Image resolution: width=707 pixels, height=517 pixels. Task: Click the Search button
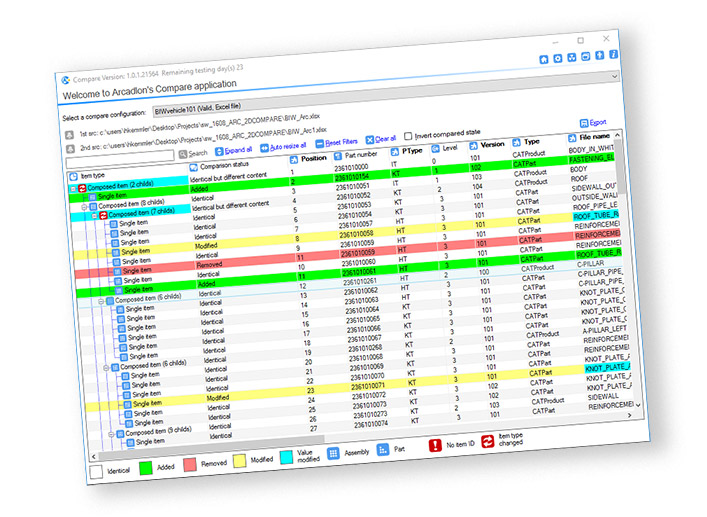[193, 154]
